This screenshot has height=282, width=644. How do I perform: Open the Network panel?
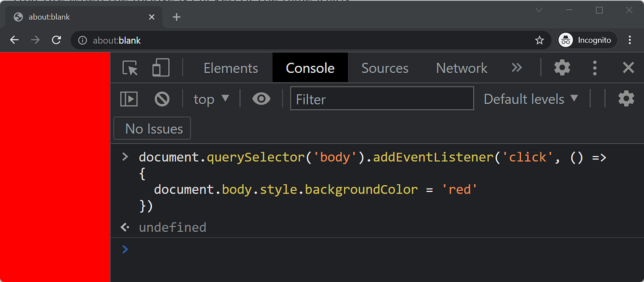461,68
